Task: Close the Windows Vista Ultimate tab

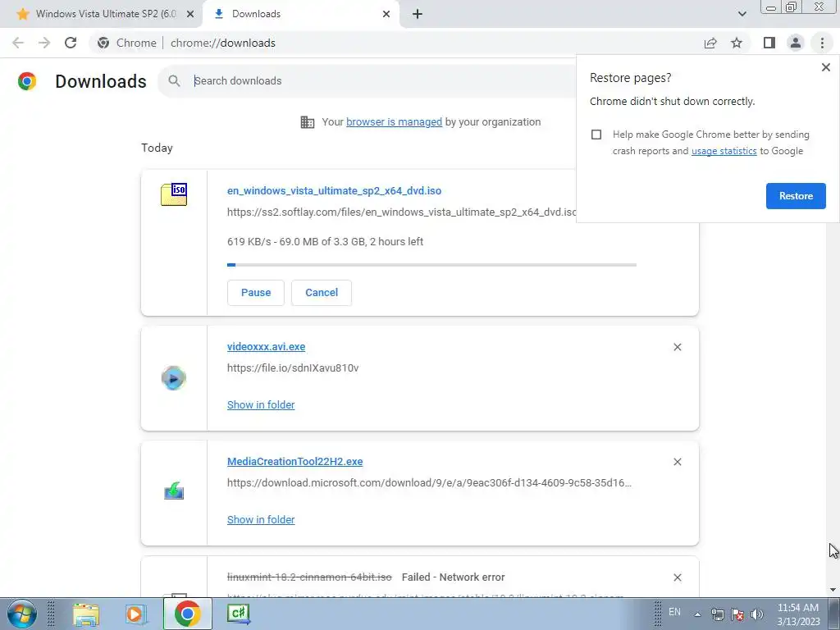Action: point(190,14)
